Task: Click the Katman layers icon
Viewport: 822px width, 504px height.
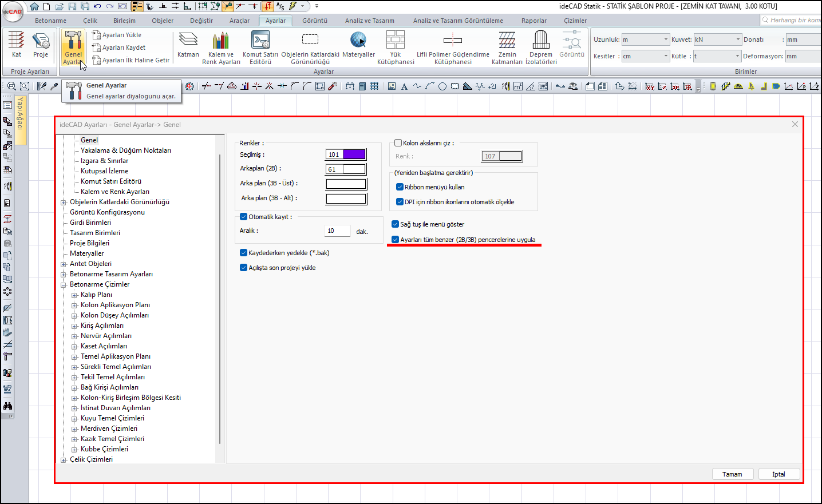Action: [188, 40]
